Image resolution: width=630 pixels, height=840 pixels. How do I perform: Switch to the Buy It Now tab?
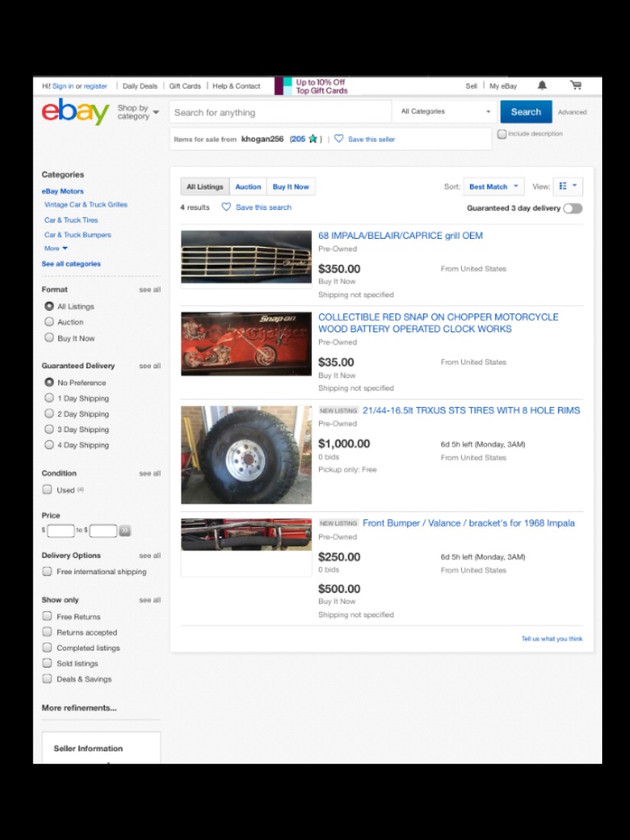pos(291,186)
